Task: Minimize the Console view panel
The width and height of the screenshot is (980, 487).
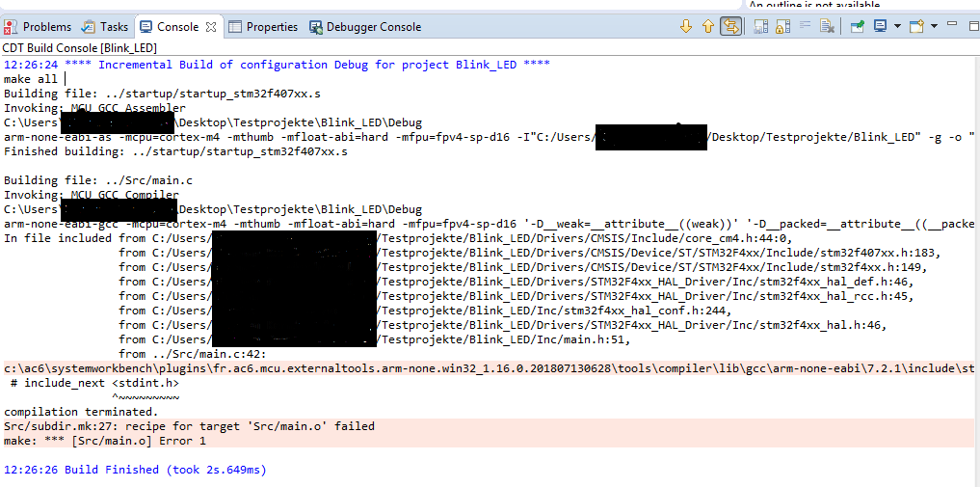Action: point(952,24)
